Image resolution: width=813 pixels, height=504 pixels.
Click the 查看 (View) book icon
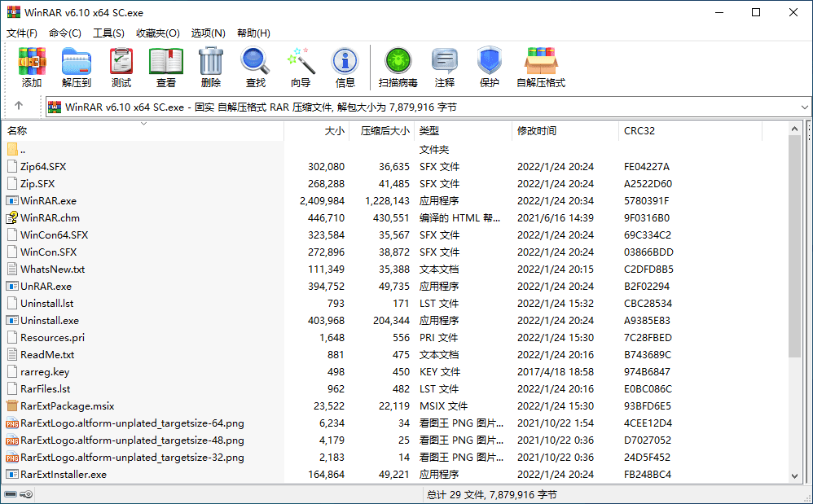pos(166,61)
